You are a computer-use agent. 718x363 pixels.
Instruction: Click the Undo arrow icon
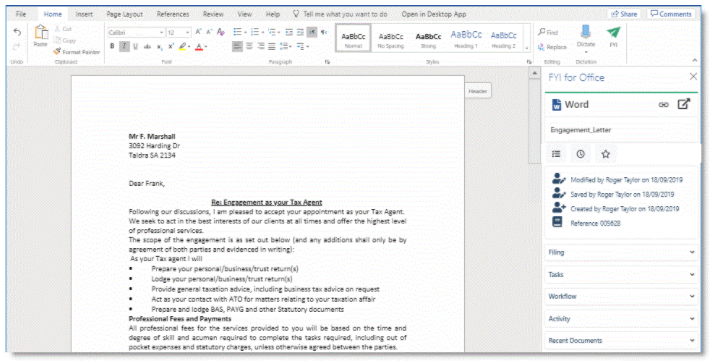[17, 32]
